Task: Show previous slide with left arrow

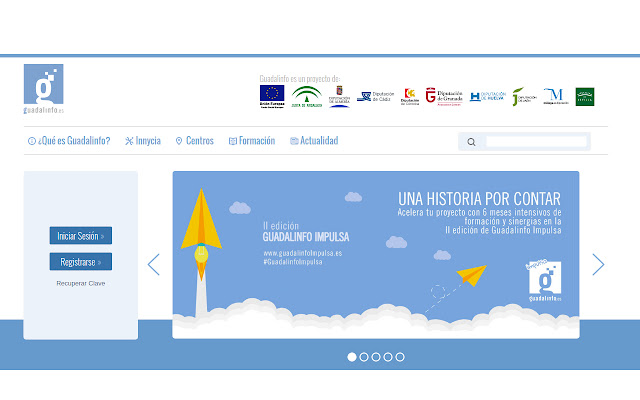Action: (153, 264)
